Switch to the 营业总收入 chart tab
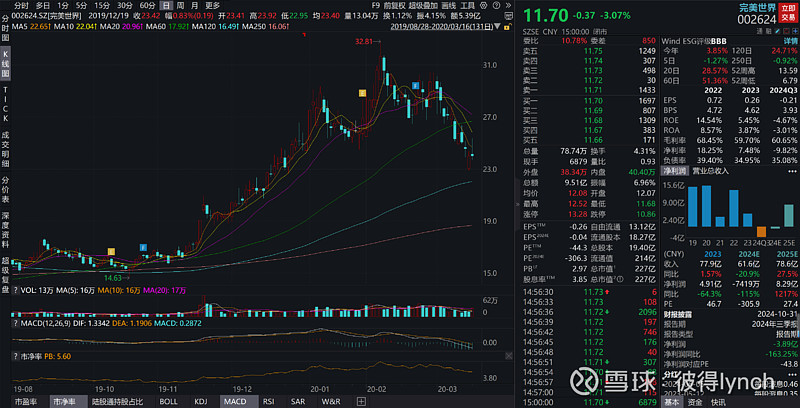The width and height of the screenshot is (800, 408). pyautogui.click(x=710, y=171)
